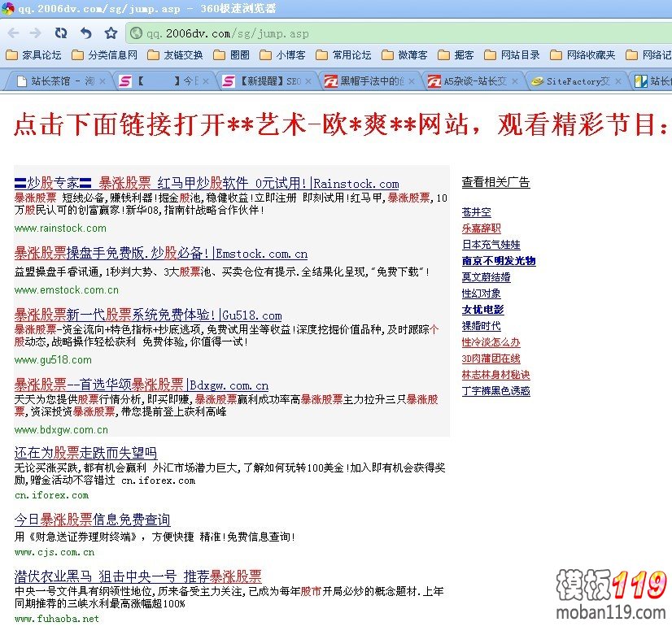
Task: Click the green www.gu518.com URL
Action: tap(53, 359)
